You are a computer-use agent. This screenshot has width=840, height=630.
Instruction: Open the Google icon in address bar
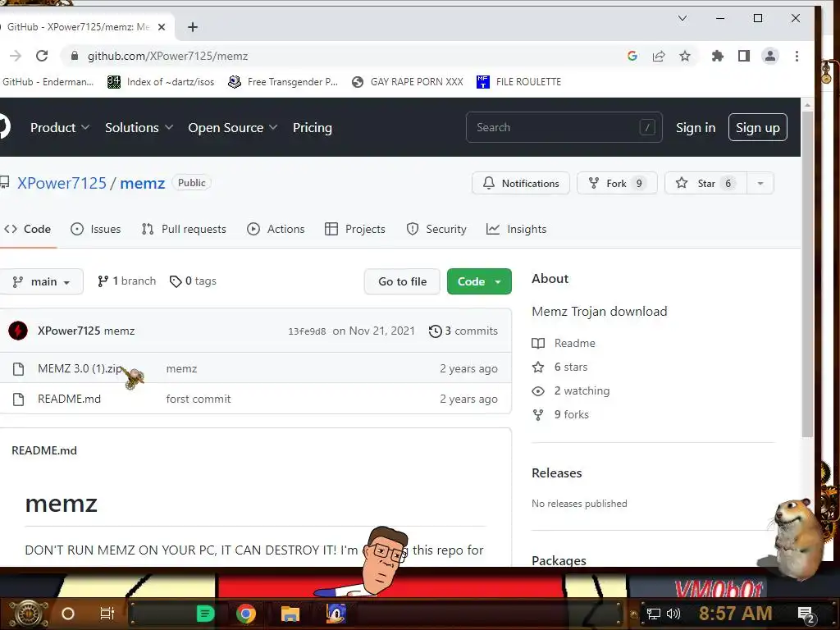click(x=632, y=56)
